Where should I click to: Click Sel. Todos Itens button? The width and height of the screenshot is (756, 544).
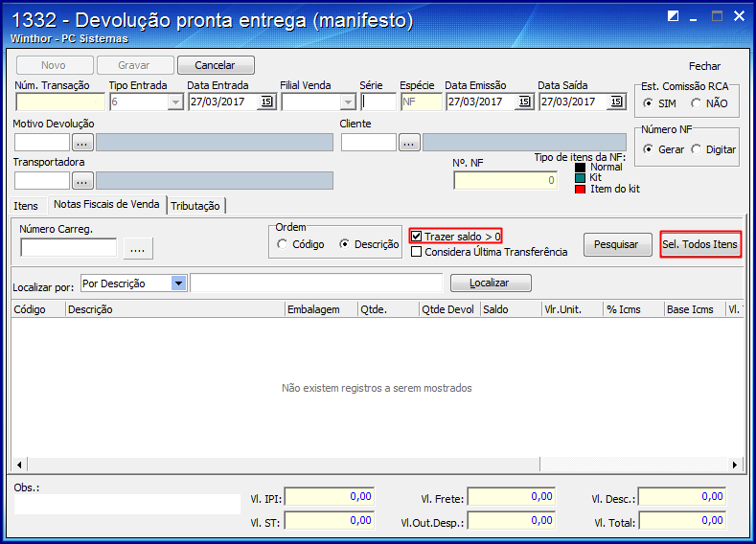pyautogui.click(x=700, y=244)
